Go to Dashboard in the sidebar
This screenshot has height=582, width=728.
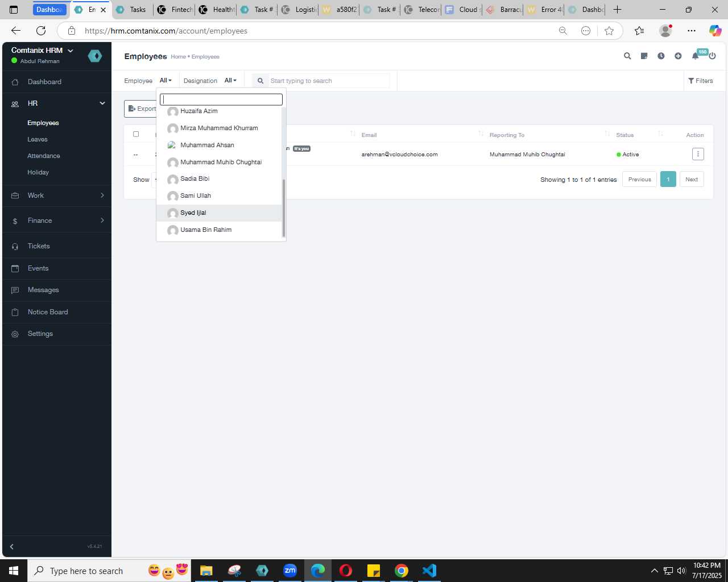coord(44,82)
